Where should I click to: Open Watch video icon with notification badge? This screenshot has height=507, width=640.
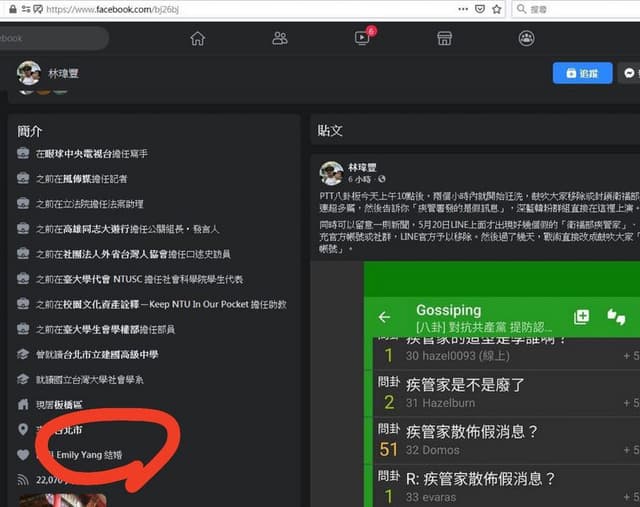tap(364, 37)
